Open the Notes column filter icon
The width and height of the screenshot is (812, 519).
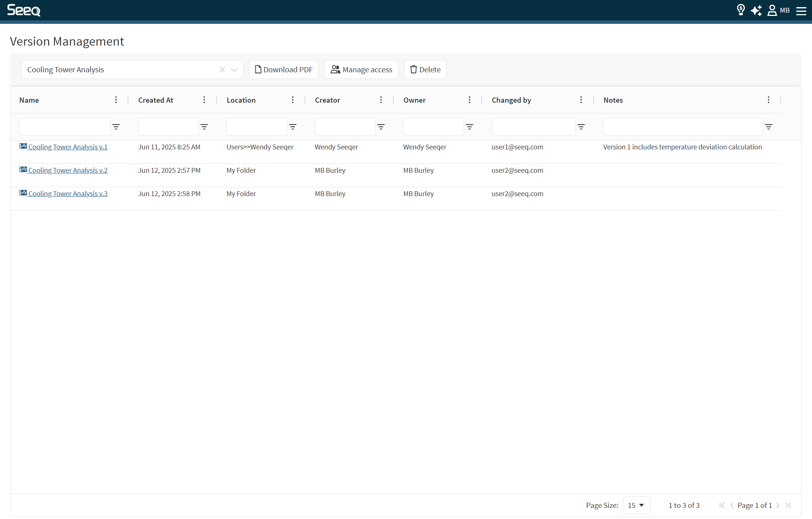[x=769, y=127]
